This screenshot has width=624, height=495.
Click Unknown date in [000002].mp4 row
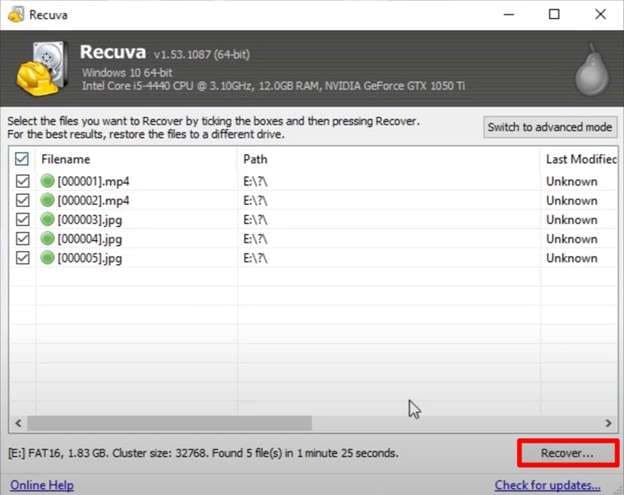pyautogui.click(x=572, y=201)
